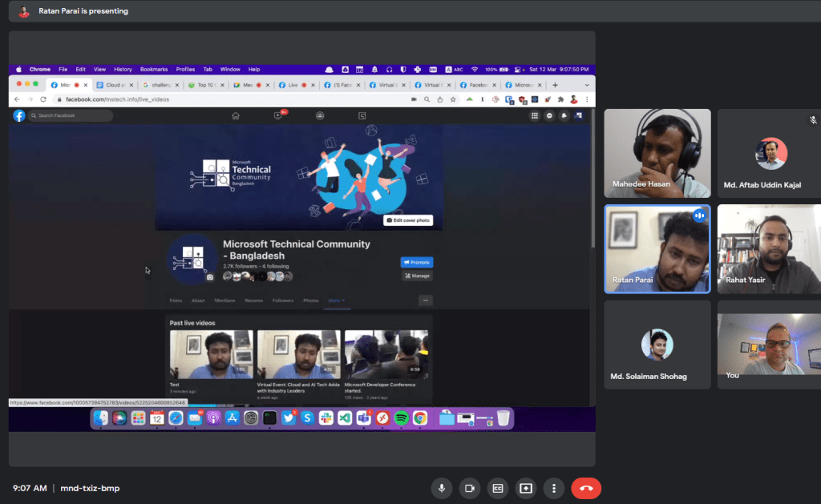Switch to the Photos tab on page
Viewport: 821px width, 504px height.
pyautogui.click(x=310, y=300)
